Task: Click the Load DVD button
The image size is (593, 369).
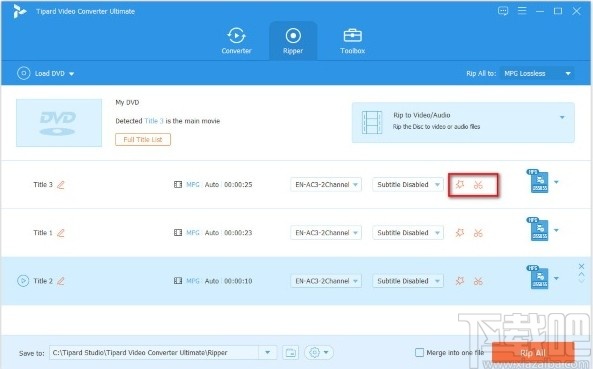Action: click(45, 73)
